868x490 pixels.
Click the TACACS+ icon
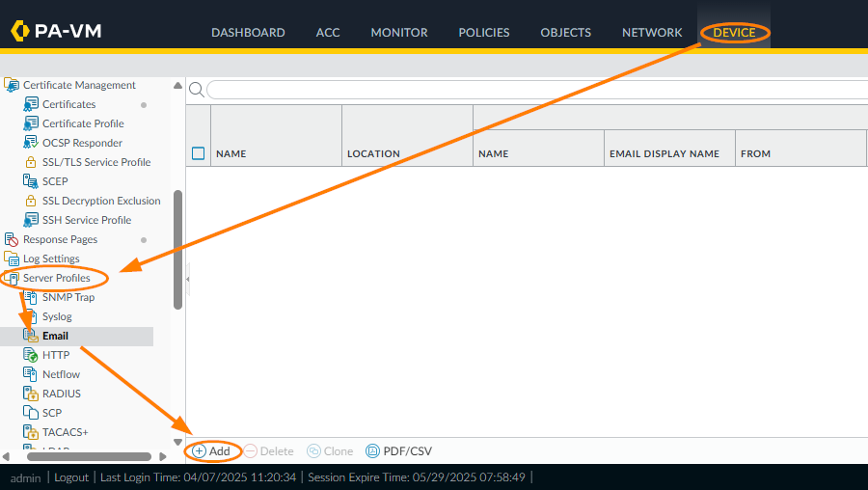(x=31, y=432)
